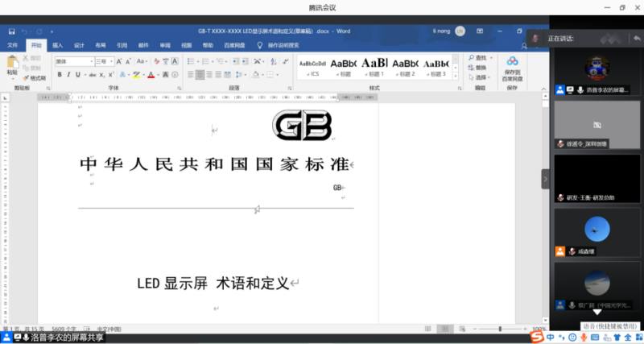Open the Aa change case dropdown

(142, 61)
